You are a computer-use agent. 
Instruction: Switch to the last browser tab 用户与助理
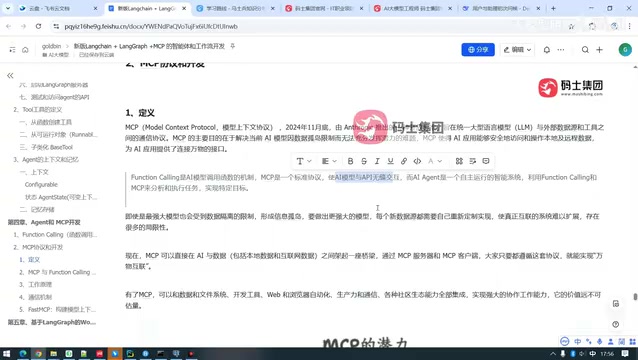coord(501,8)
